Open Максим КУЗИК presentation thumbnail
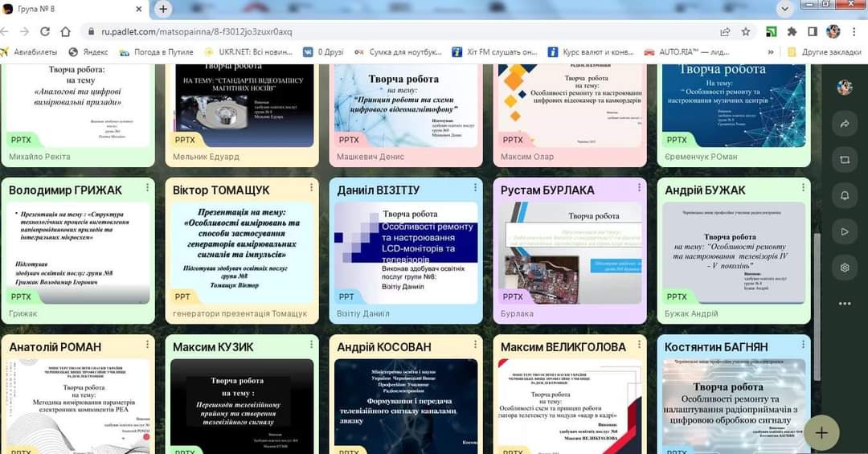The height and width of the screenshot is (454, 868). pos(242,407)
